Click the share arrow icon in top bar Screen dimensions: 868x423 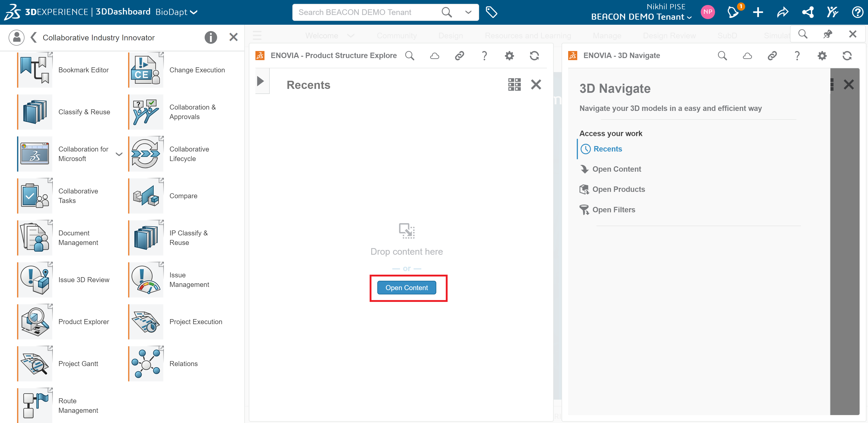[x=783, y=12]
